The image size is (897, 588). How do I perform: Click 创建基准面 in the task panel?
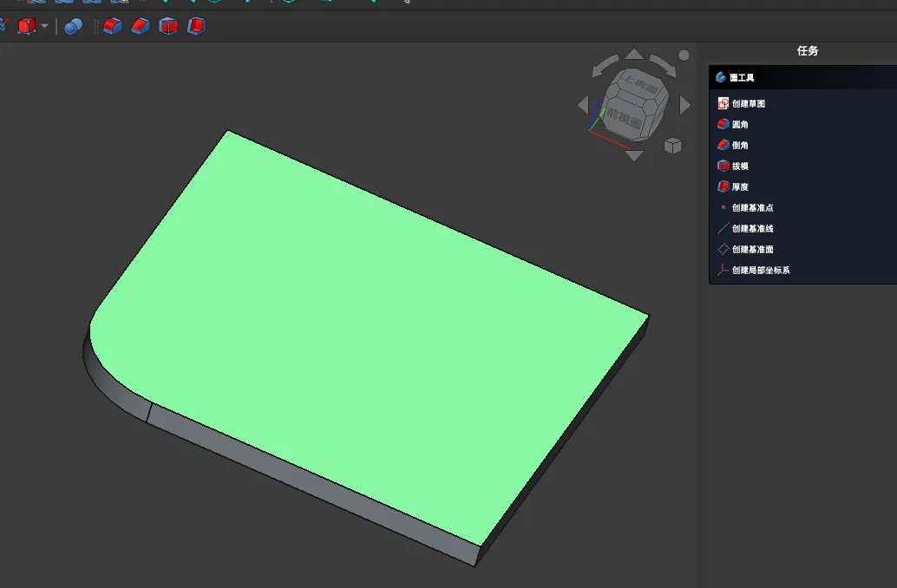tap(752, 249)
